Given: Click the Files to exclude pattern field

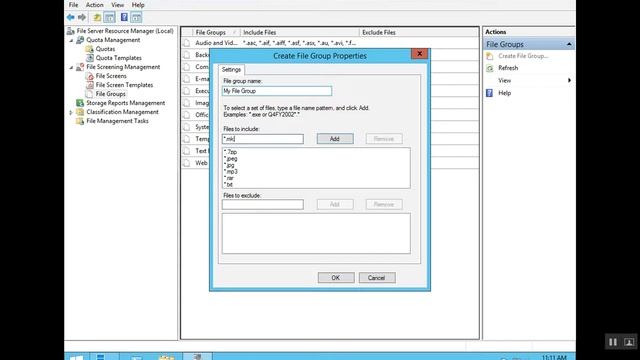Looking at the screenshot, I should 262,204.
